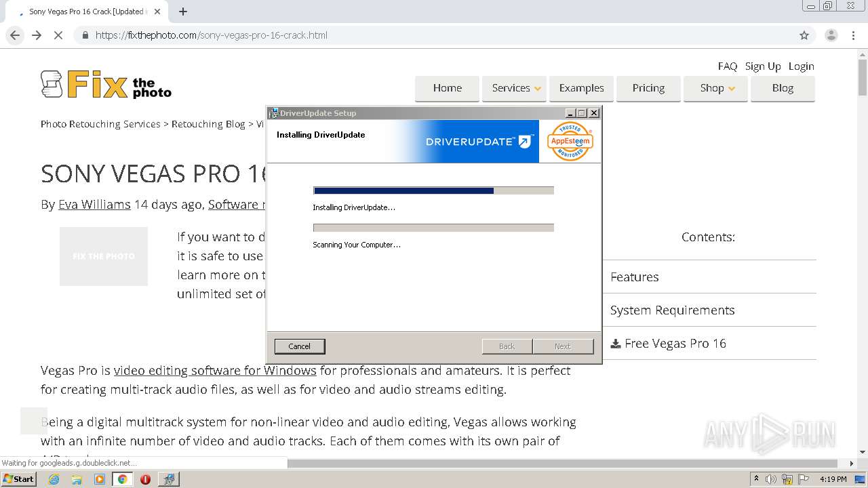The width and height of the screenshot is (868, 488).
Task: Open Photo Retouching Services breadcrumb
Action: click(x=100, y=124)
